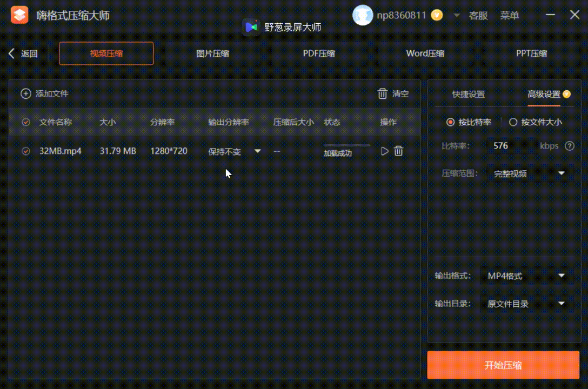Switch to the PPT压缩 tab
588x389 pixels.
click(x=531, y=53)
